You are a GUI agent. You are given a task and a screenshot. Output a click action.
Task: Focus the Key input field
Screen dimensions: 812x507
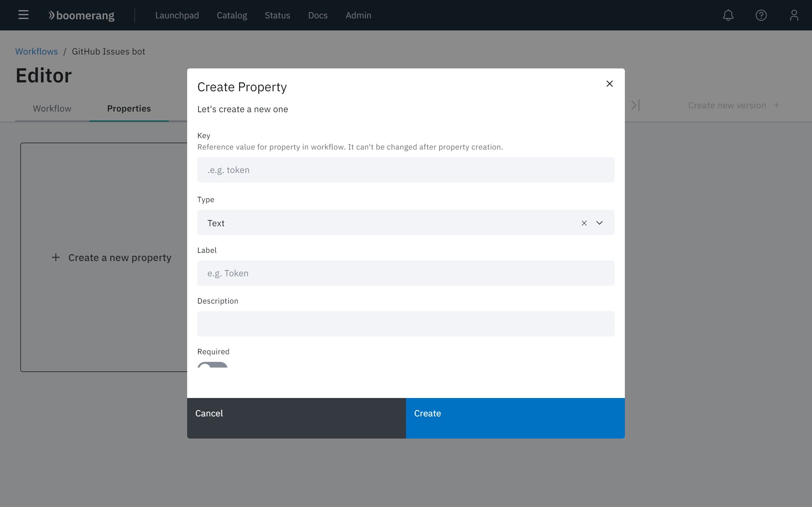coord(406,170)
